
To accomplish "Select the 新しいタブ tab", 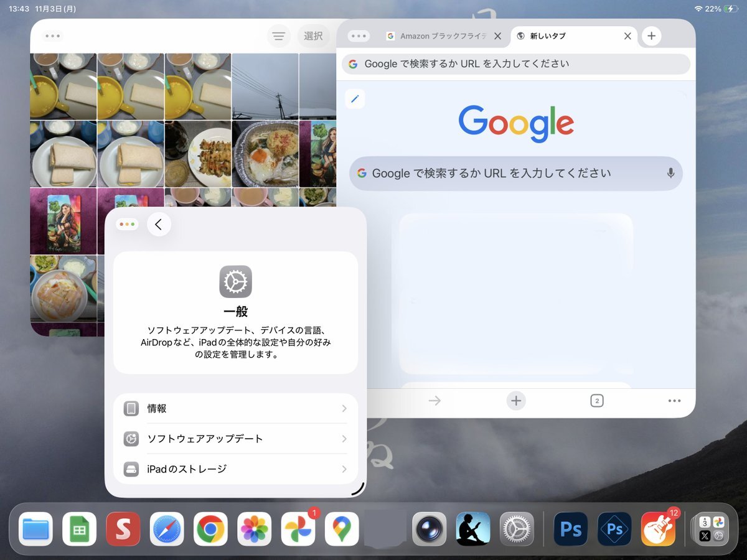I will pyautogui.click(x=574, y=36).
